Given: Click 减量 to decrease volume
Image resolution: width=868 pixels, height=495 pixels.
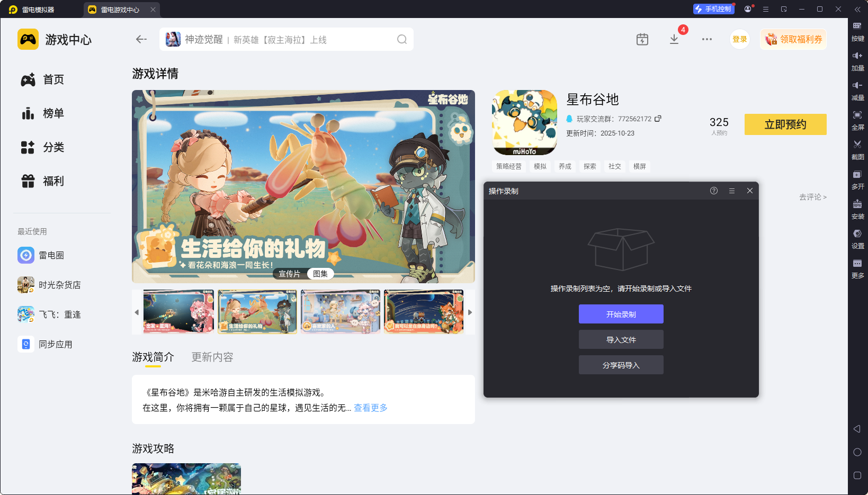Looking at the screenshot, I should (x=858, y=91).
